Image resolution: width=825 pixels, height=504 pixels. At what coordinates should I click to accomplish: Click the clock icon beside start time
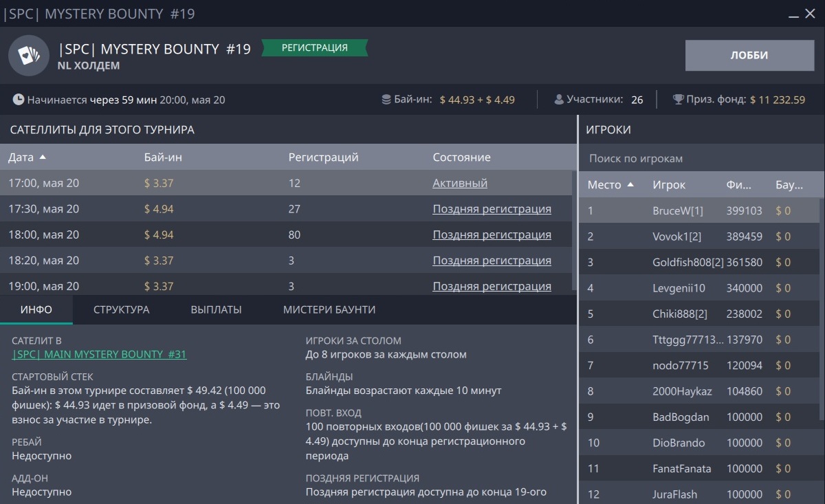(x=18, y=100)
